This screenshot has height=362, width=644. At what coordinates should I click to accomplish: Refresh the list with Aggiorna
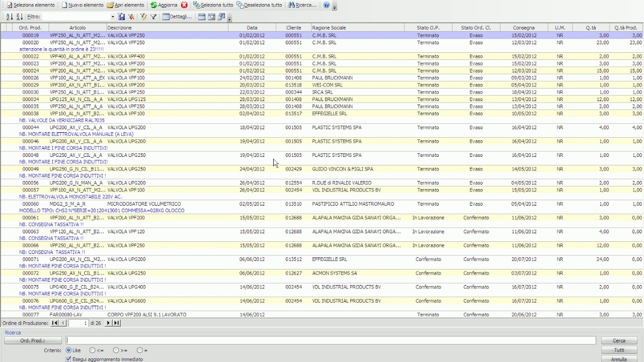pyautogui.click(x=164, y=5)
